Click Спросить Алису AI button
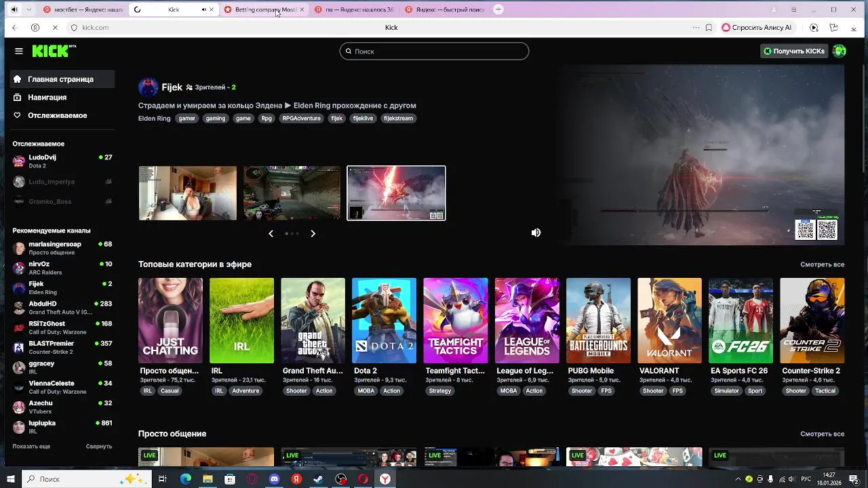This screenshot has width=868, height=488. (757, 28)
